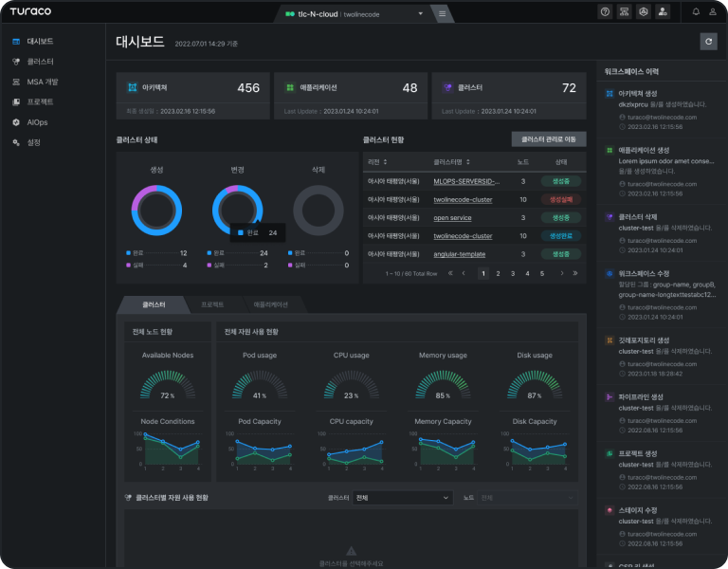Expand the tlc-N-cloud workspace dropdown
Screen dimensions: 728x569
click(420, 14)
